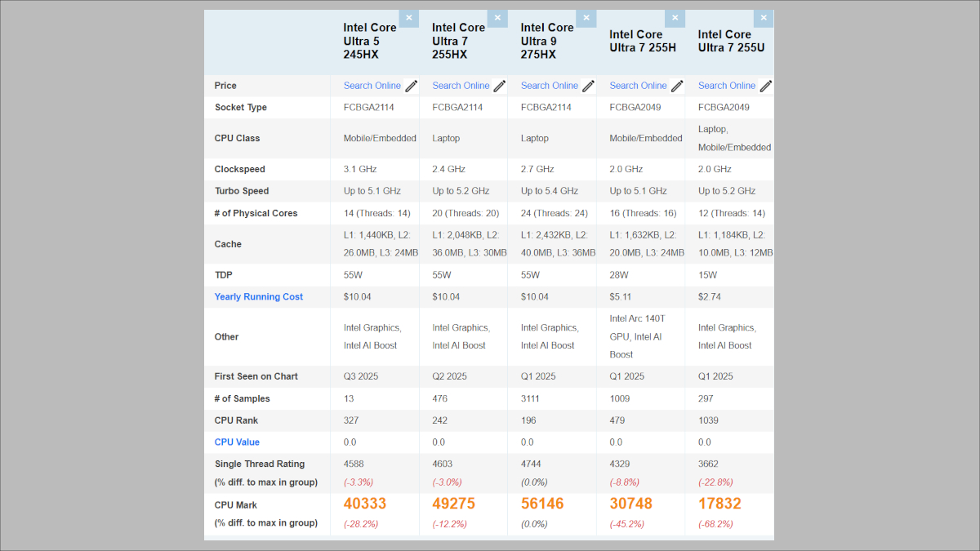Open the CPU Value link
The image size is (980, 551).
237,442
